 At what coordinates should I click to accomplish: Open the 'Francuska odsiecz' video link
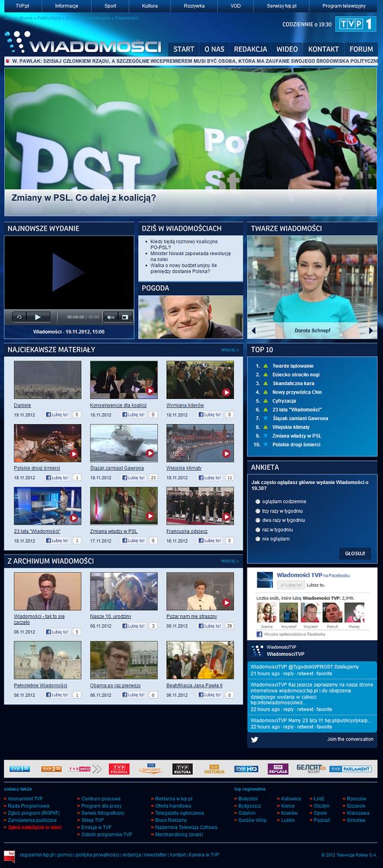tap(187, 531)
